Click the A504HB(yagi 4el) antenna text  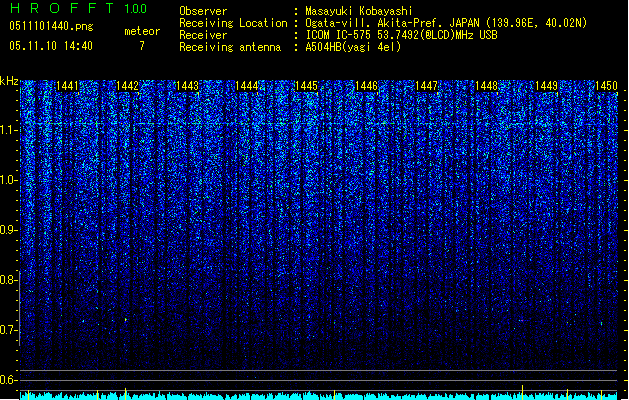[x=353, y=47]
